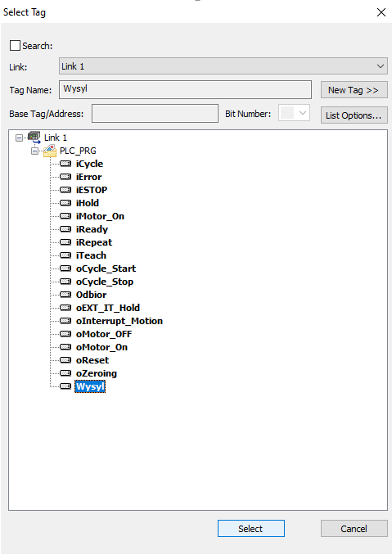Click the Cancel button

click(x=354, y=529)
